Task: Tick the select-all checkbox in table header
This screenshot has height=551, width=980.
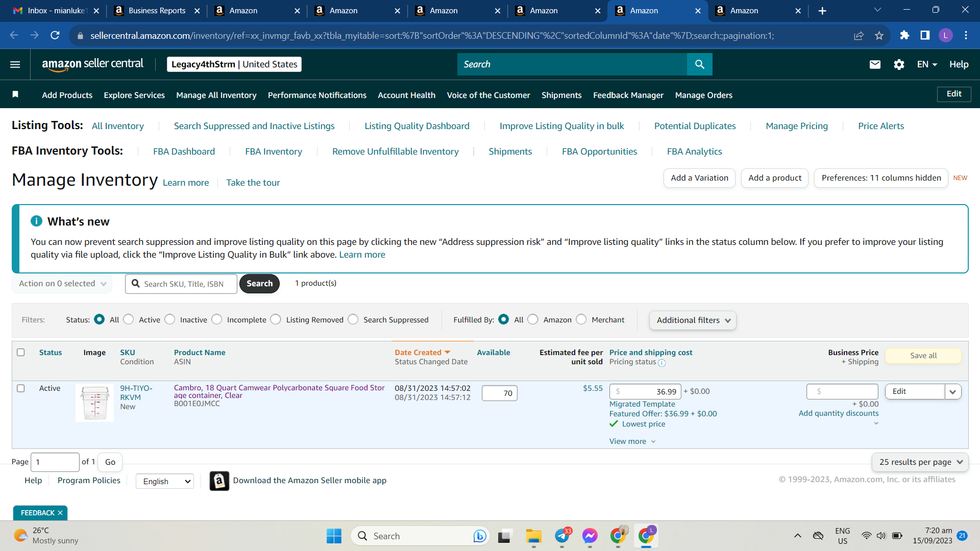Action: click(21, 353)
